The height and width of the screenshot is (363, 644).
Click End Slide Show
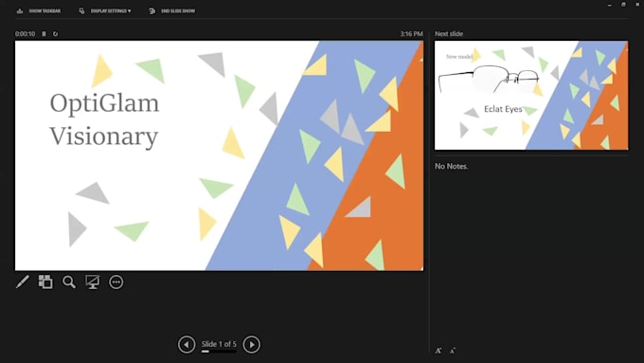point(172,11)
